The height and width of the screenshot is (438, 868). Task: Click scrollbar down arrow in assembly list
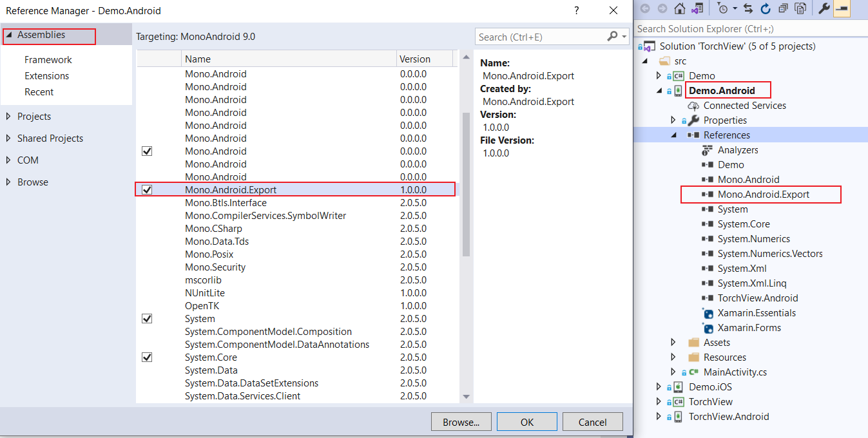click(466, 397)
